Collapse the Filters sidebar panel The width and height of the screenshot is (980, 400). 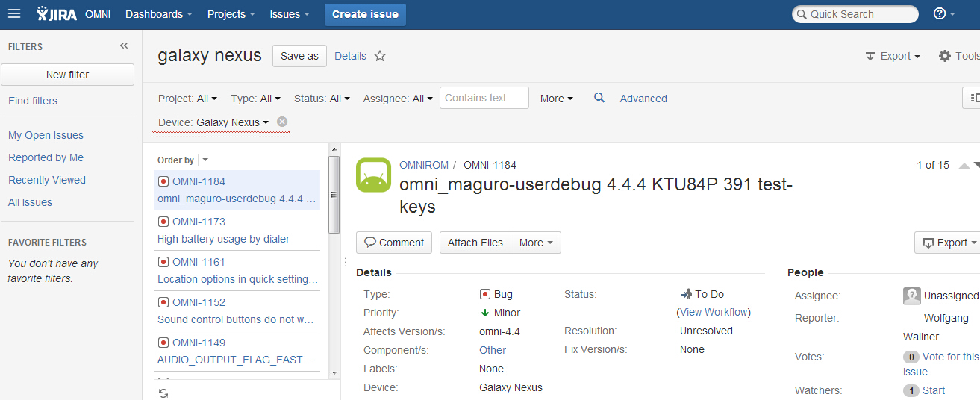click(124, 46)
